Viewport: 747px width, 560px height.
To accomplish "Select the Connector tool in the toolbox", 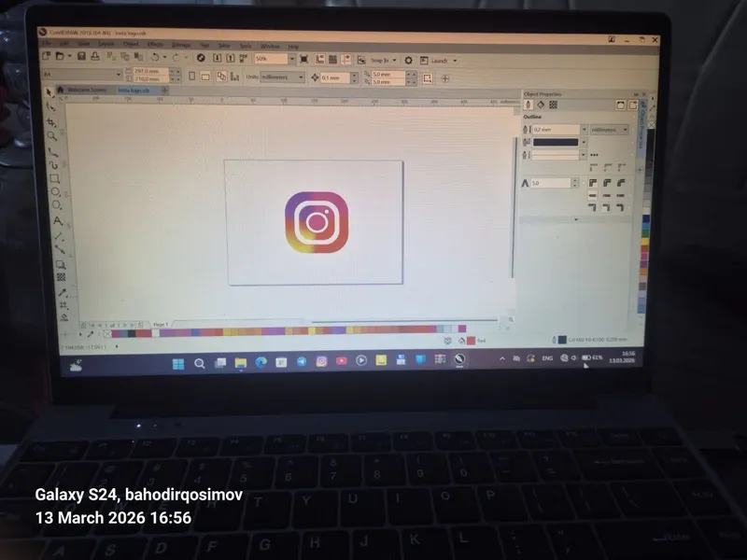I will click(x=60, y=249).
